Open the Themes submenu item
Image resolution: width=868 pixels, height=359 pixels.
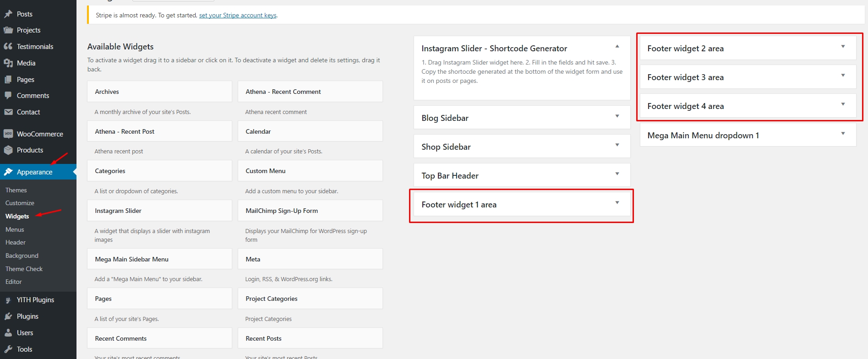tap(16, 190)
